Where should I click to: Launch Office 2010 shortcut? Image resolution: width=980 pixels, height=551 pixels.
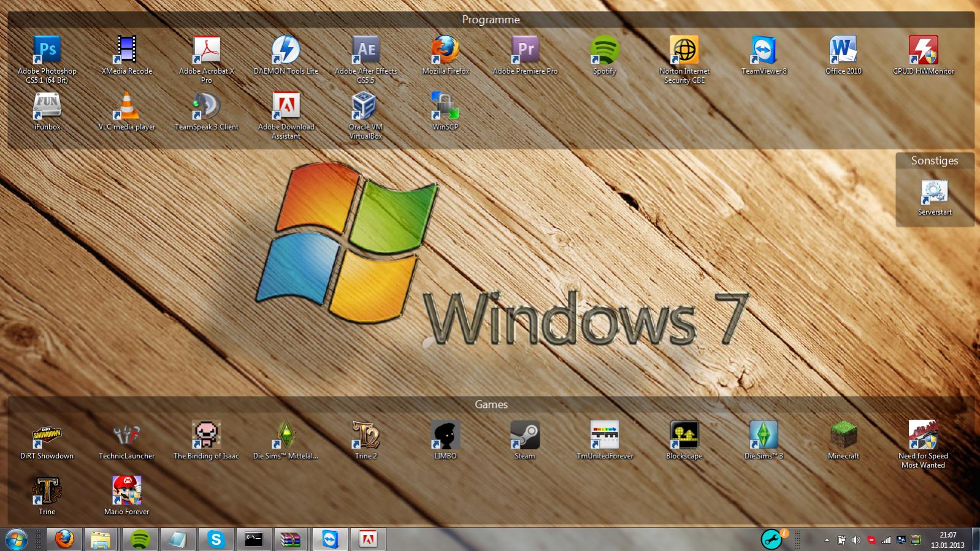click(x=843, y=55)
